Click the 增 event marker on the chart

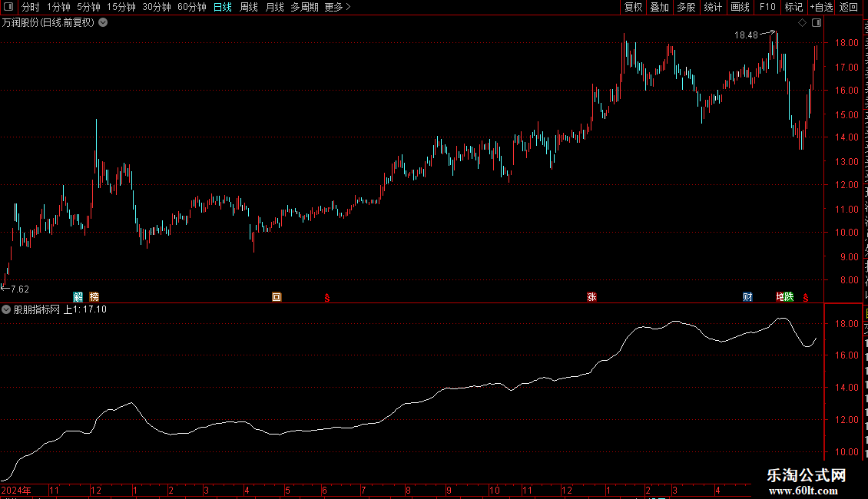pyautogui.click(x=780, y=297)
